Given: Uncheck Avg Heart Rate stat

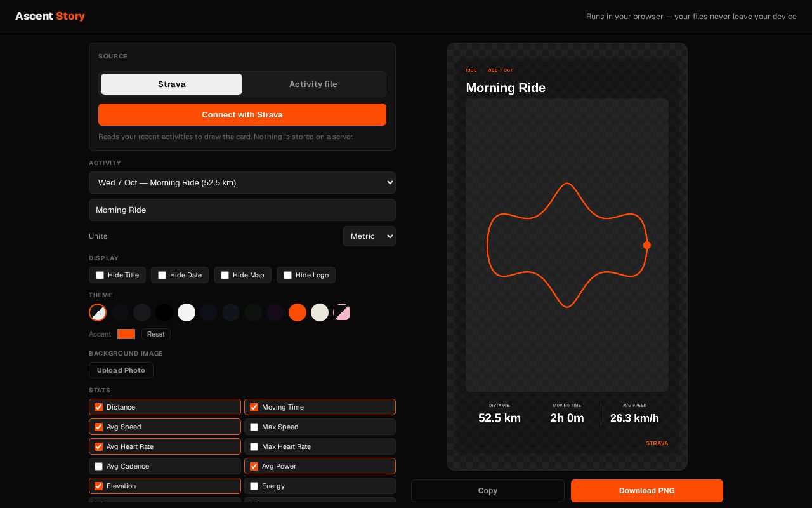Looking at the screenshot, I should pyautogui.click(x=98, y=446).
